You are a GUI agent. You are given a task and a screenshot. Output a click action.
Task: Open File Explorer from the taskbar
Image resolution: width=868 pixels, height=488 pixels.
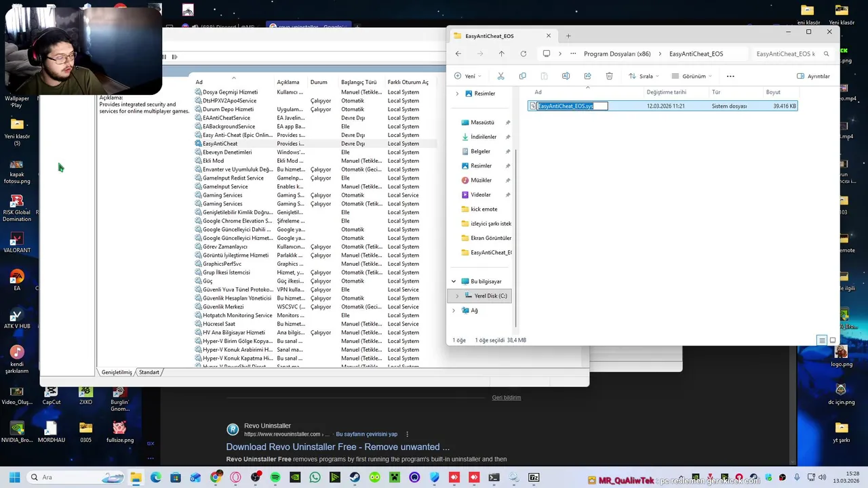point(136,477)
